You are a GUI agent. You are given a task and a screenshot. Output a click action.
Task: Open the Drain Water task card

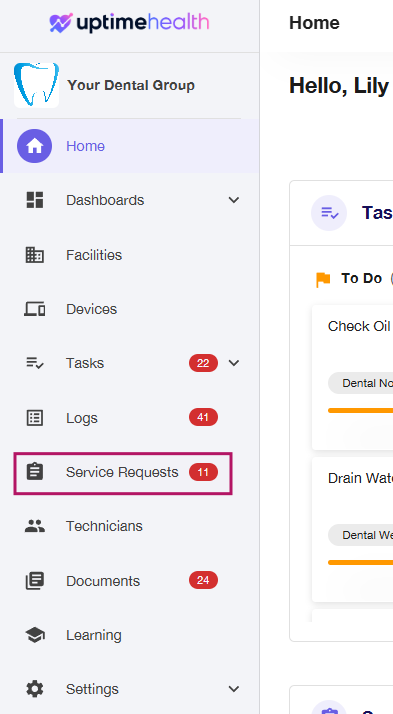pyautogui.click(x=352, y=529)
